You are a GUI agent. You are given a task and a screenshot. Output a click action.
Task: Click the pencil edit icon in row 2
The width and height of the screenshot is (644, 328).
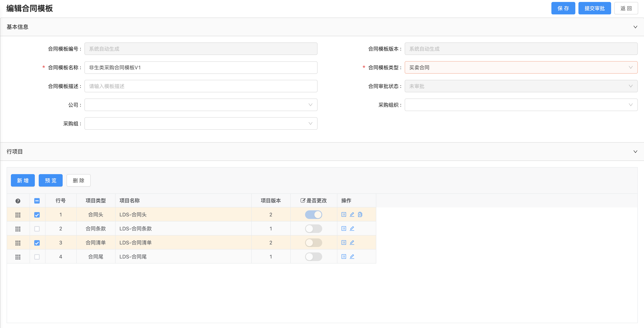(x=352, y=228)
